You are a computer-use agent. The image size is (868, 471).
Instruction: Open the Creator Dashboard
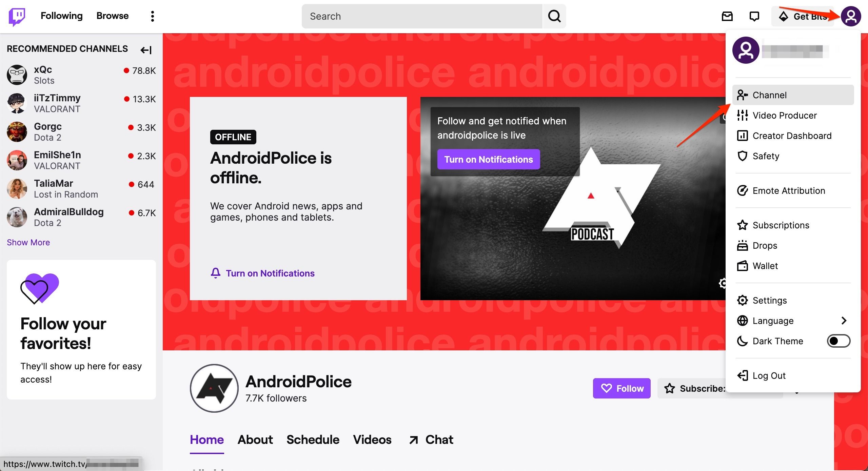pyautogui.click(x=791, y=135)
